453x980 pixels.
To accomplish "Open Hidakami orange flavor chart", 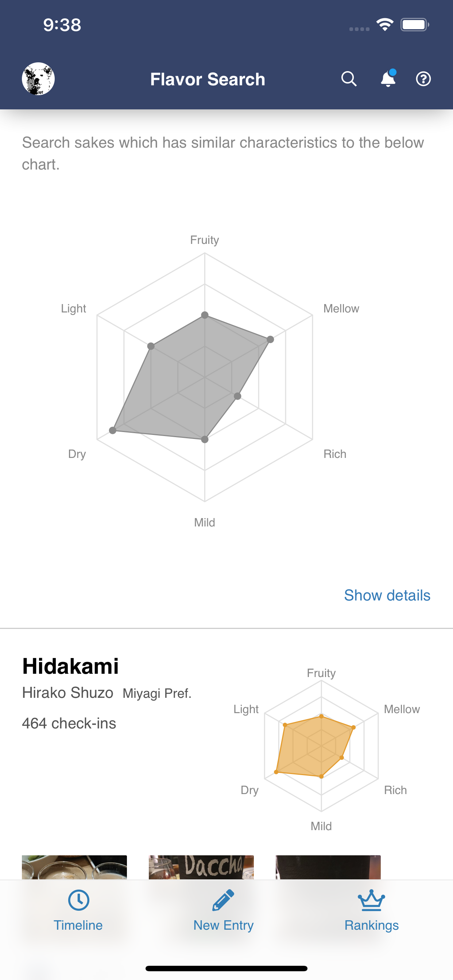I will pyautogui.click(x=321, y=746).
